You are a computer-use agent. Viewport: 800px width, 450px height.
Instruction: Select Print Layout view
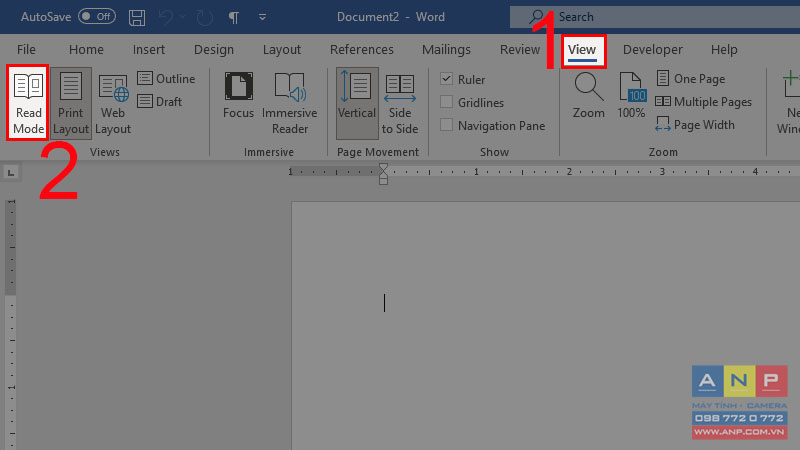pyautogui.click(x=70, y=103)
